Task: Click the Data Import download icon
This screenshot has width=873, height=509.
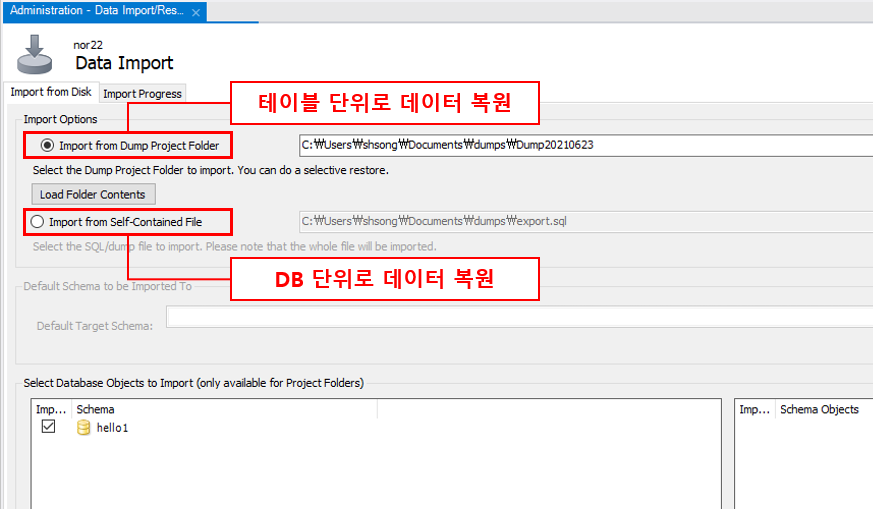Action: click(35, 54)
